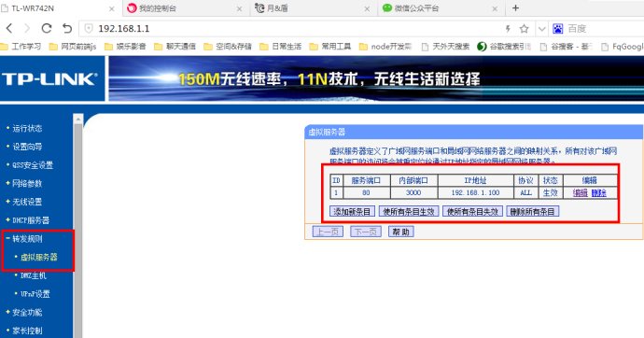Viewport: 644px width, 338px height.
Task: Open the 空间&存储 bookmark folder
Action: point(228,47)
